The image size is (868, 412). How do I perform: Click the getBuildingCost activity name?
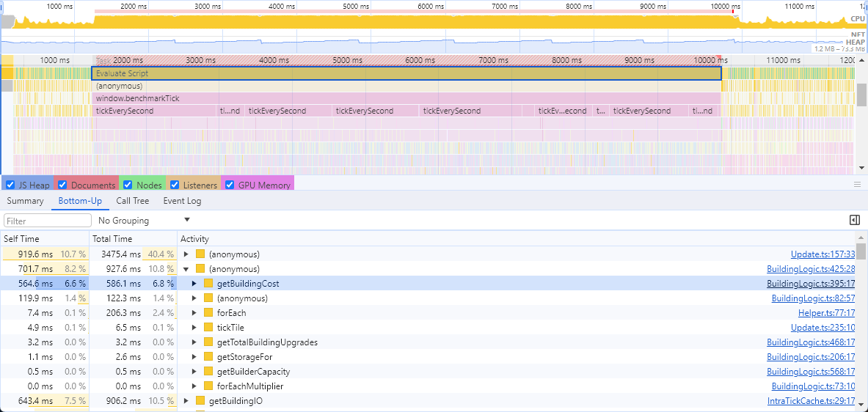click(x=248, y=284)
